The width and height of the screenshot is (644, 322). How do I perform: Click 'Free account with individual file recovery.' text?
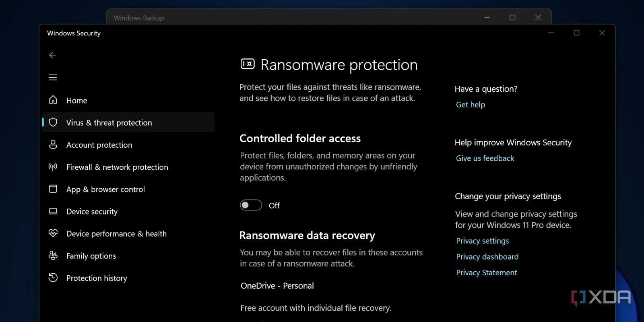316,308
